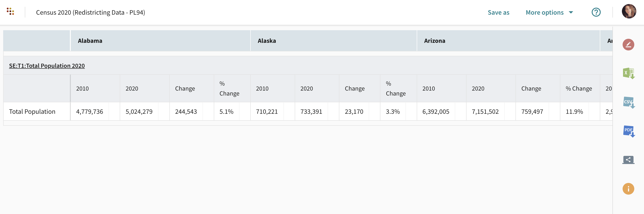Click the Save as button
The image size is (644, 214).
point(498,12)
